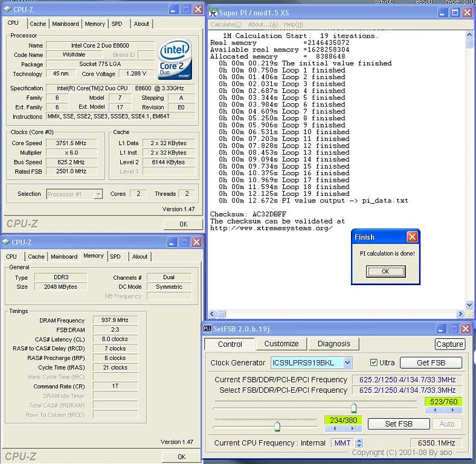Viewport: 476px width, 464px height.
Task: Click the Set FSB button
Action: [399, 424]
